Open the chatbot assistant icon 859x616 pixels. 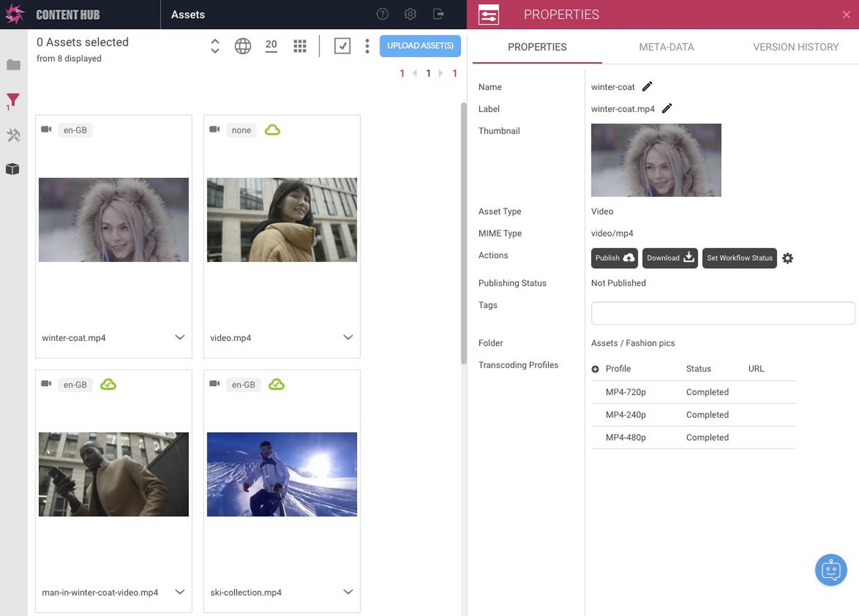click(831, 570)
